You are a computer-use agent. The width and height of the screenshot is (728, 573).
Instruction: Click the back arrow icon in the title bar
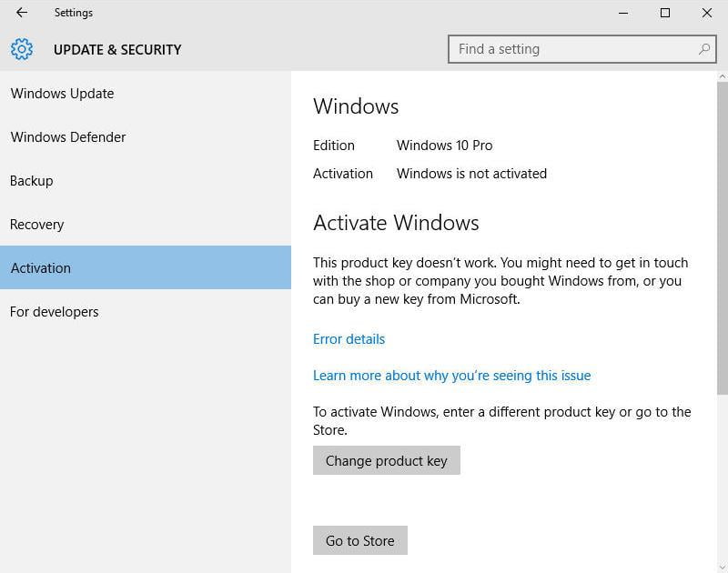(21, 13)
